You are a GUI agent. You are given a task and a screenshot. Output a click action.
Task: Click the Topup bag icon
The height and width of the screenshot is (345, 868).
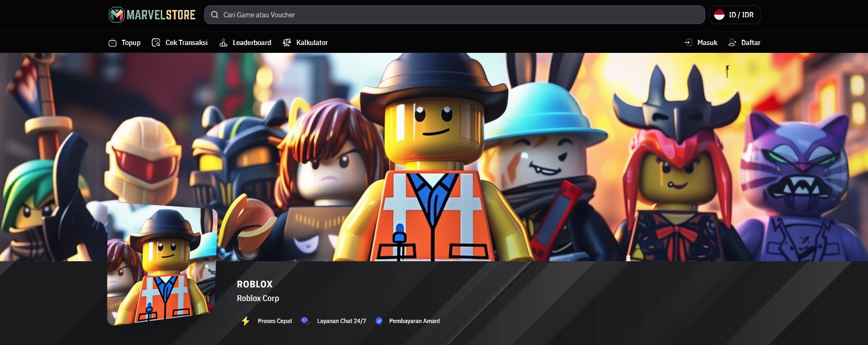click(113, 43)
